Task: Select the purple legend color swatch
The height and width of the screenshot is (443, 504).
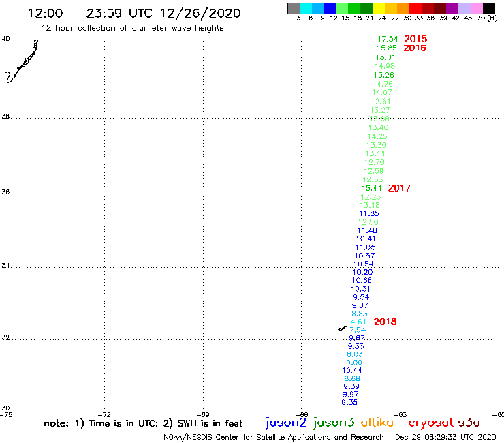Action: click(452, 8)
